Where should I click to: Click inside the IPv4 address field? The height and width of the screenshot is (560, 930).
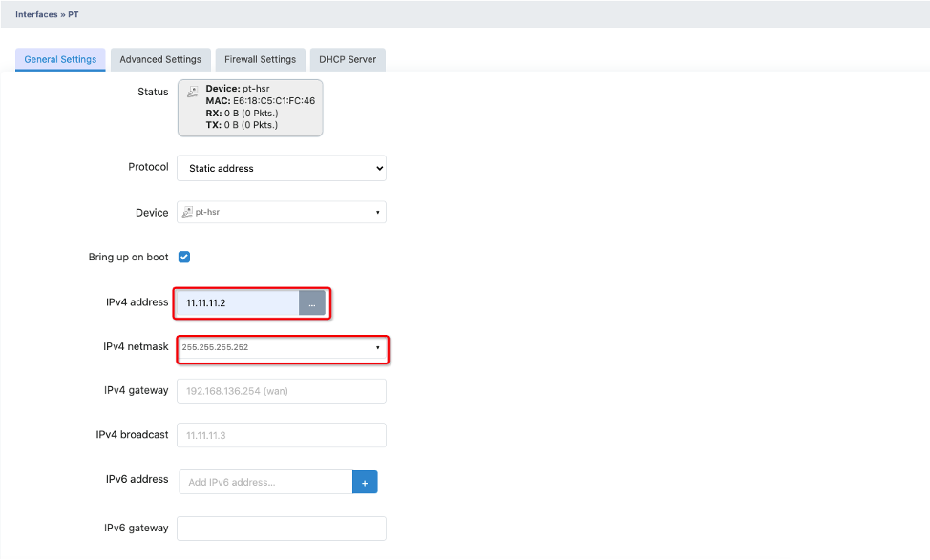click(x=239, y=301)
